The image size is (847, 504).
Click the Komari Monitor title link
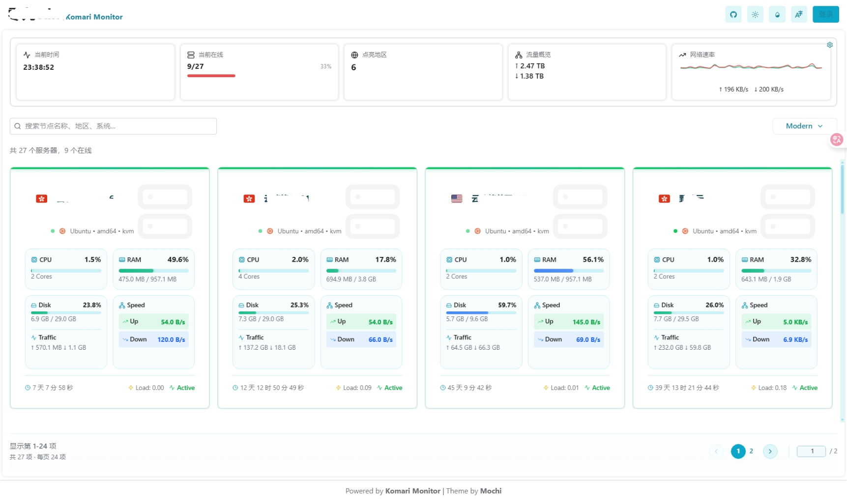pos(94,17)
